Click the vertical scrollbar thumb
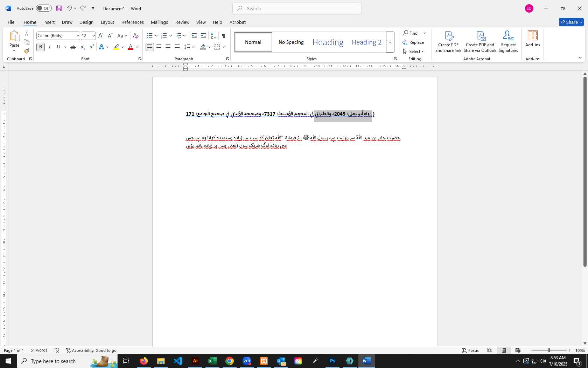Image resolution: width=588 pixels, height=368 pixels. pos(584,172)
